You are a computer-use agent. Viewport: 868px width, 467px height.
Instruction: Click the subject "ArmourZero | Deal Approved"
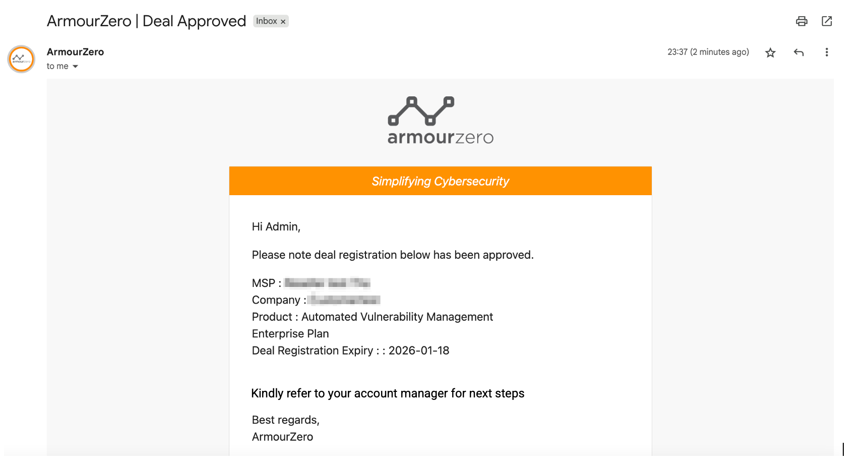coord(146,21)
